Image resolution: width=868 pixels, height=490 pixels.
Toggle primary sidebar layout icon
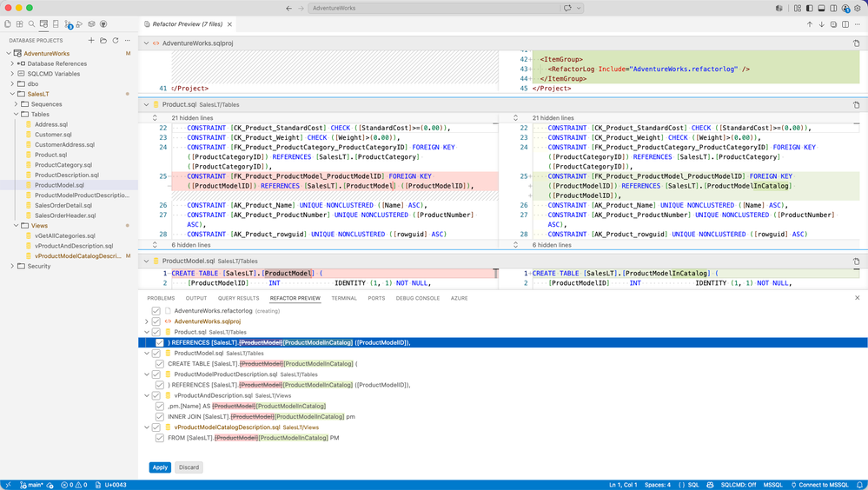(x=809, y=9)
